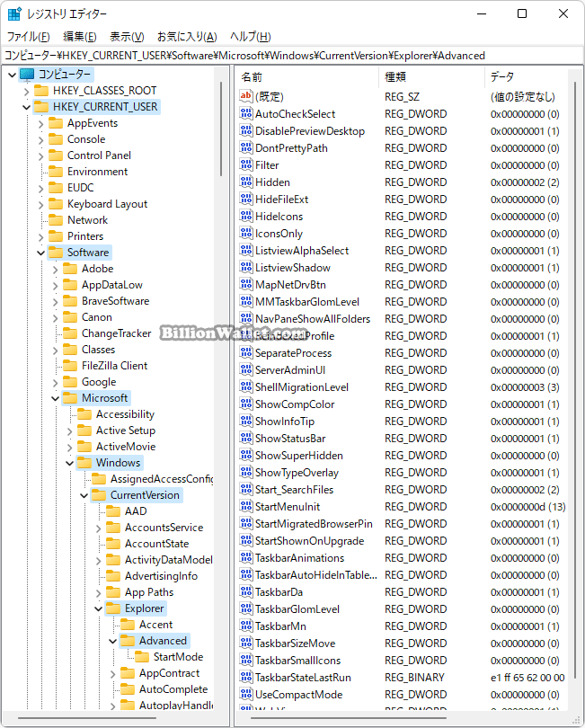The image size is (585, 728).
Task: Click the BraveSoftware folder icon
Action: [70, 301]
